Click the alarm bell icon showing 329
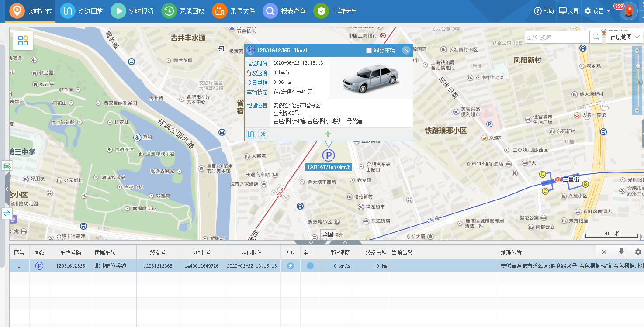644x327 pixels. click(x=628, y=10)
